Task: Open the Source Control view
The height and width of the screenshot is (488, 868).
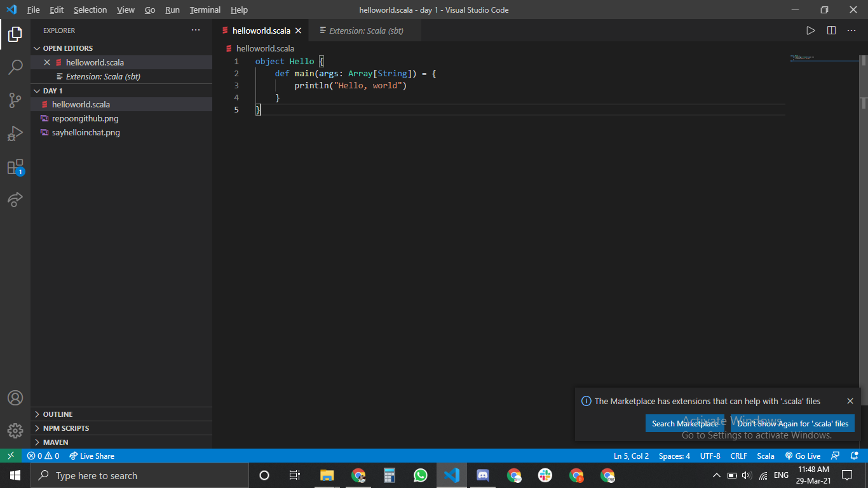Action: [15, 100]
